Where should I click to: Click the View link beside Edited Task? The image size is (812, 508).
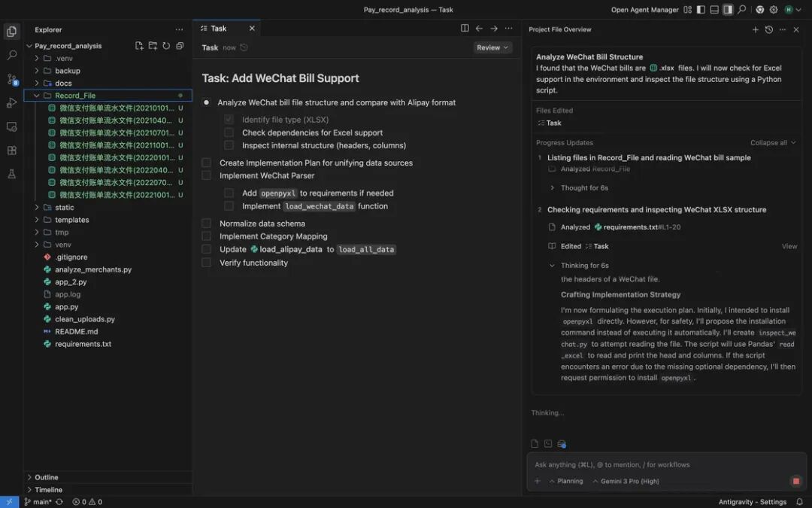(789, 246)
